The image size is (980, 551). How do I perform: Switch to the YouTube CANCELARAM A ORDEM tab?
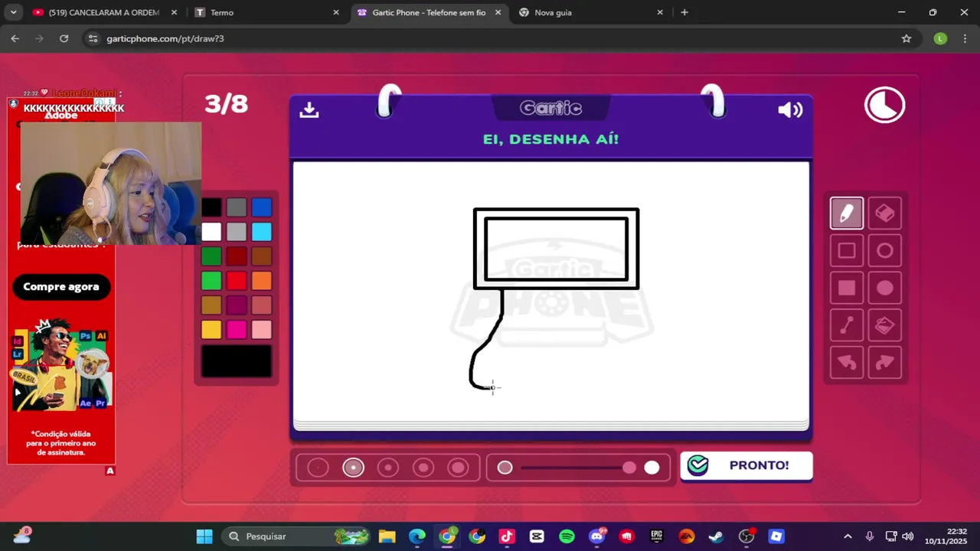(x=103, y=12)
